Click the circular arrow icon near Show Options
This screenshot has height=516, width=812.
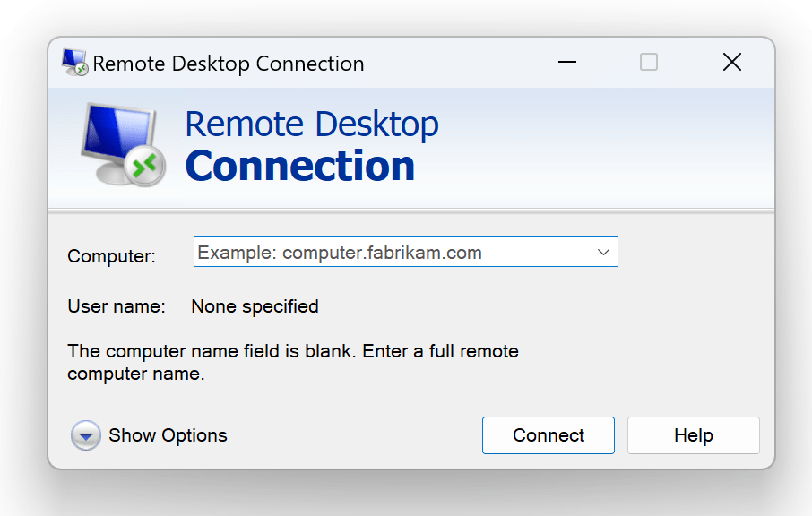(x=85, y=435)
